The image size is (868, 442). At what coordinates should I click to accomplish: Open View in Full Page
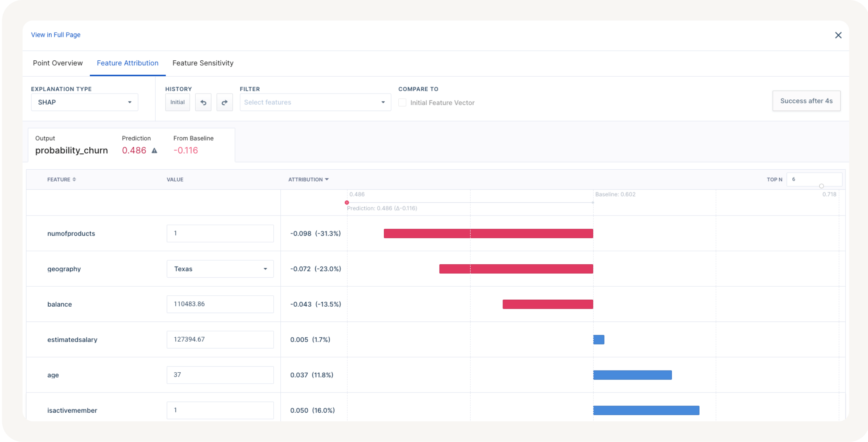point(56,35)
